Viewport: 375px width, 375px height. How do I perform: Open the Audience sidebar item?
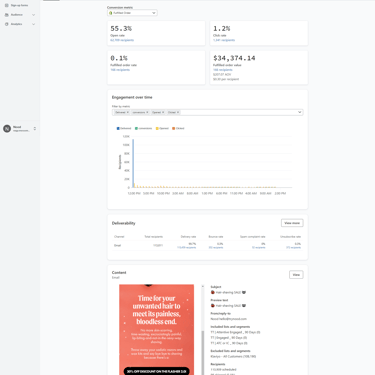17,15
